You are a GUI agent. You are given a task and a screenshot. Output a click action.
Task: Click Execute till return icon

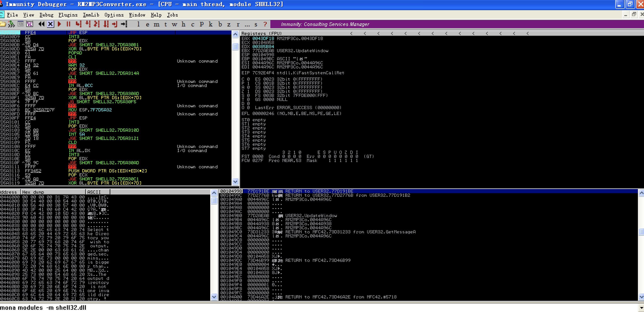[115, 24]
